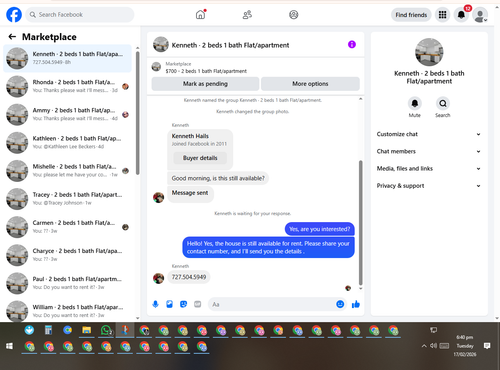Screen dimensions: 500x370
Task: Open the Groups icon in top bar
Action: (x=293, y=15)
